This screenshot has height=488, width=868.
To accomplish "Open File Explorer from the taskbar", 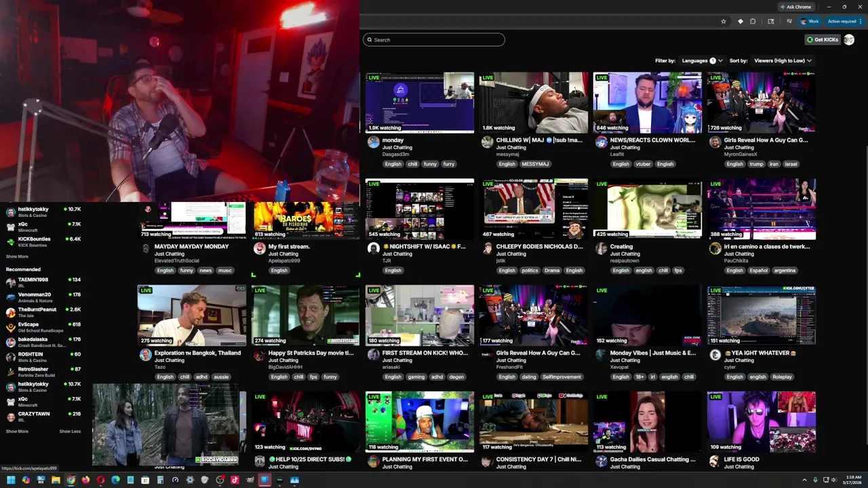I will tap(56, 480).
